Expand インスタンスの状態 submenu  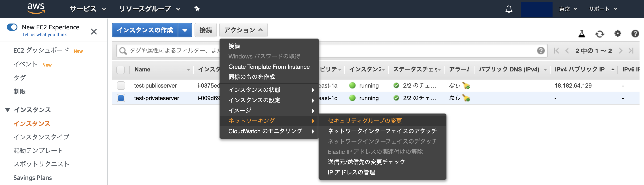click(x=269, y=90)
